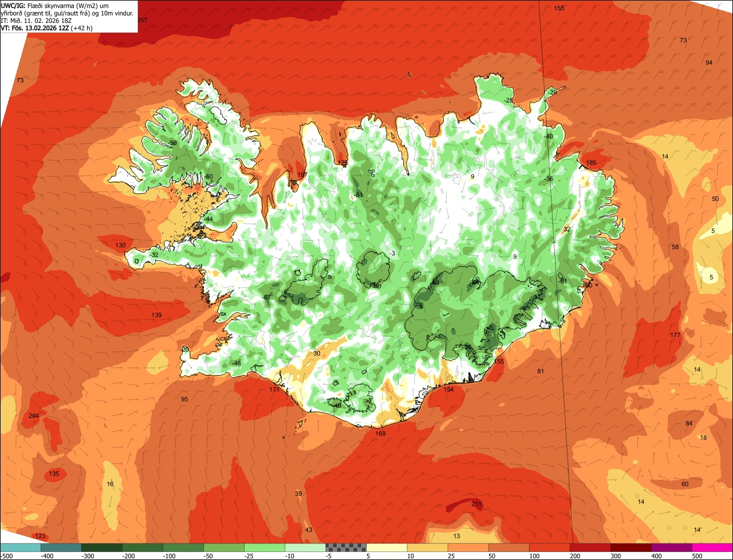Click the value '171' off the southwest coast
The height and width of the screenshot is (560, 733).
tap(274, 389)
